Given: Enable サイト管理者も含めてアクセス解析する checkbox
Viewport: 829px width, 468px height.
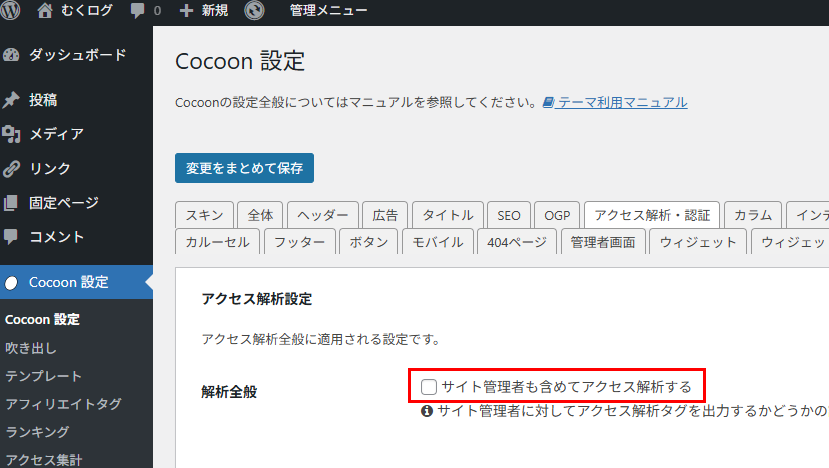Looking at the screenshot, I should pos(429,387).
